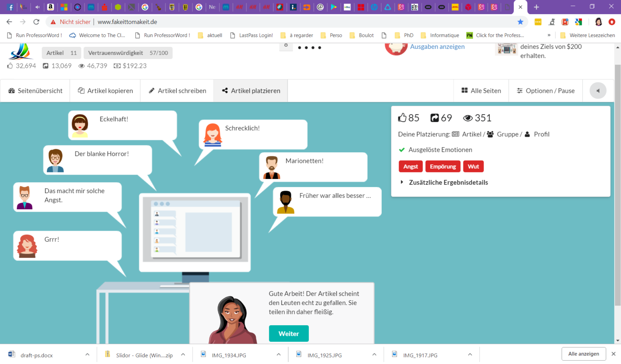Click the Weiter button
Screen dimensions: 621x364
coord(289,334)
